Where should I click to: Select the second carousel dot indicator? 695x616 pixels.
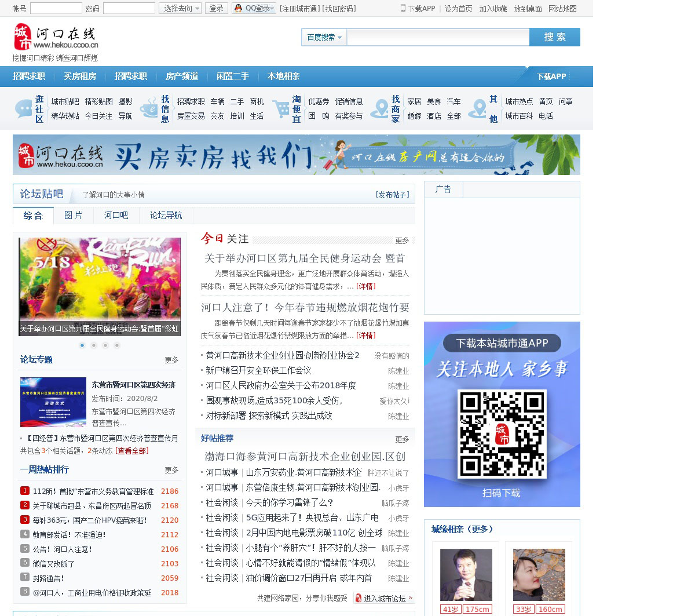click(x=94, y=345)
